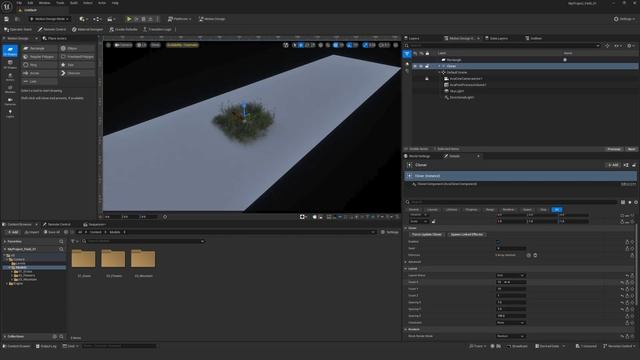Toggle lock on Cloner outliner row
Viewport: 640px width, 360px height.
click(x=427, y=66)
